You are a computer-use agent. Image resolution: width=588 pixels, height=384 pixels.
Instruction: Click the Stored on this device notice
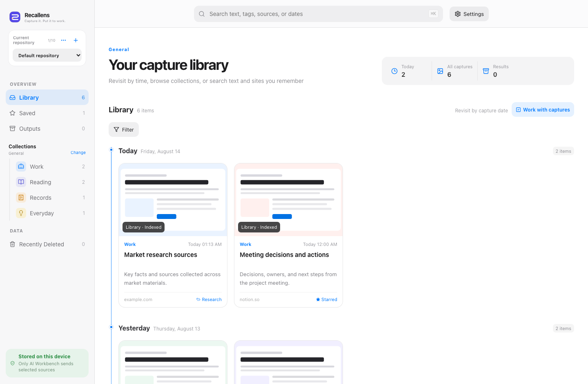[47, 363]
